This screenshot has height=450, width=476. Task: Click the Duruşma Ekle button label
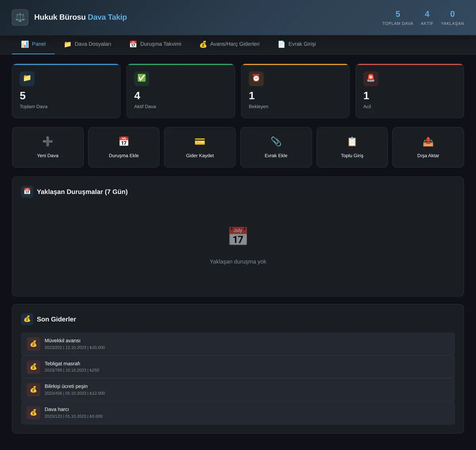tap(124, 156)
